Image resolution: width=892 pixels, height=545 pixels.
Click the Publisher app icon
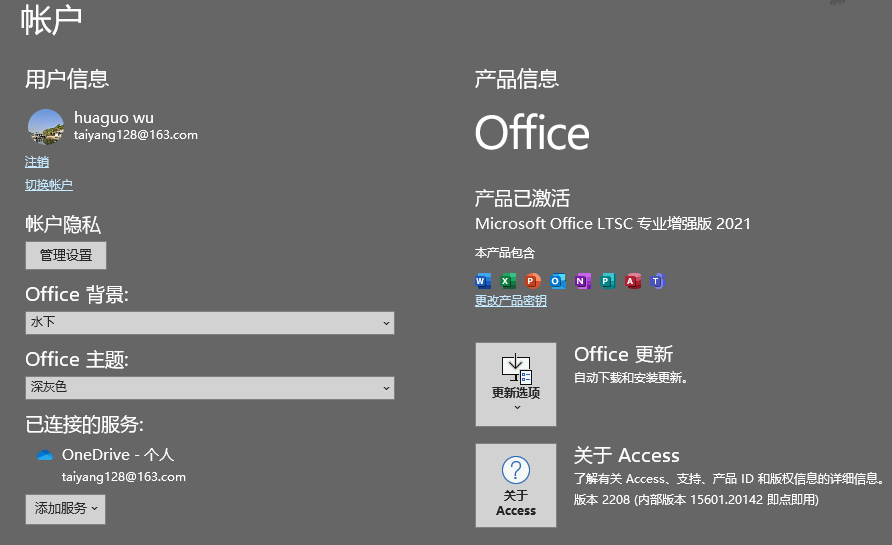[608, 281]
